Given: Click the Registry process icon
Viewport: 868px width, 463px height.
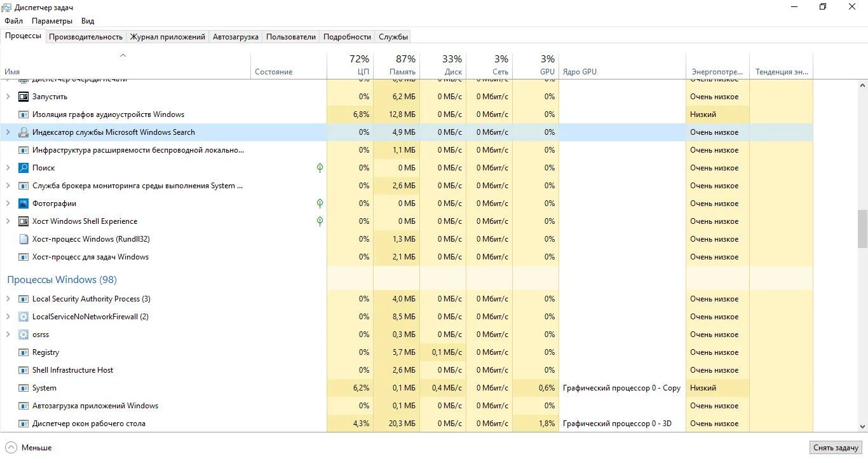Looking at the screenshot, I should 24,352.
